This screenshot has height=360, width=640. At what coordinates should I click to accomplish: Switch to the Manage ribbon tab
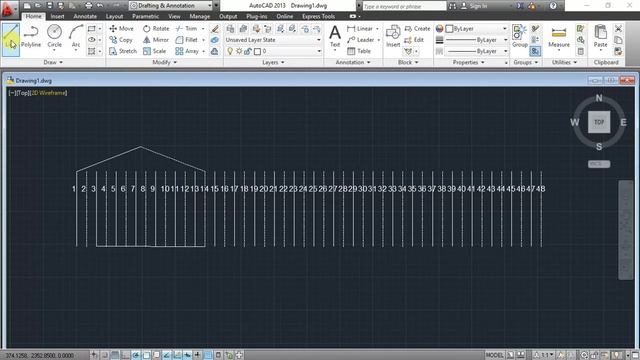(x=200, y=16)
